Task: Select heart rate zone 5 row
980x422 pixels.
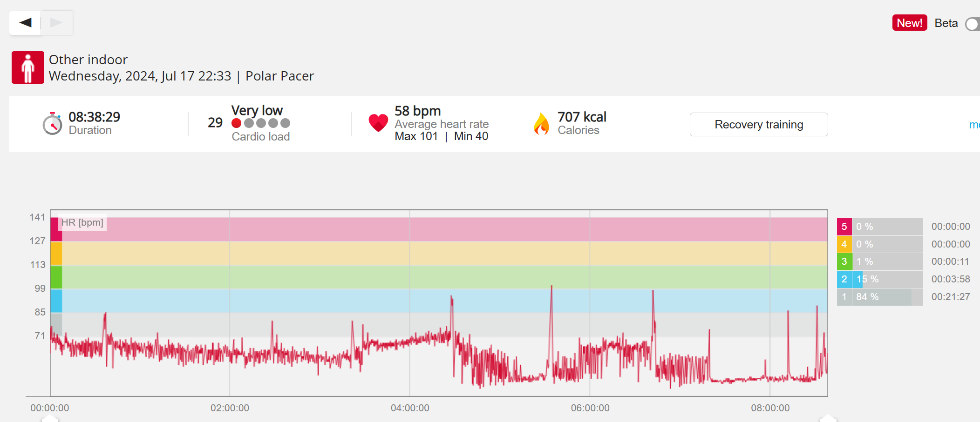Action: pos(879,227)
